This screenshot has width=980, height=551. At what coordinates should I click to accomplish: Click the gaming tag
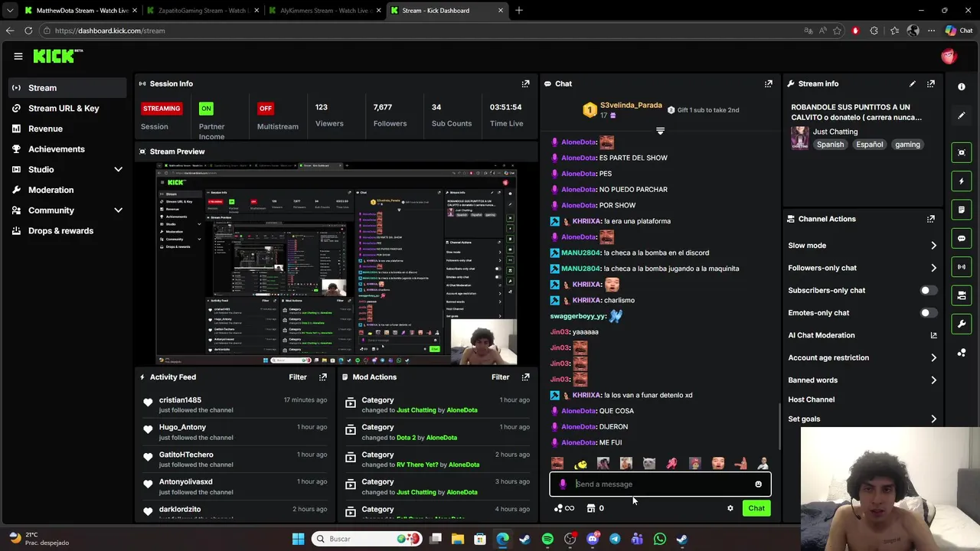pos(907,145)
